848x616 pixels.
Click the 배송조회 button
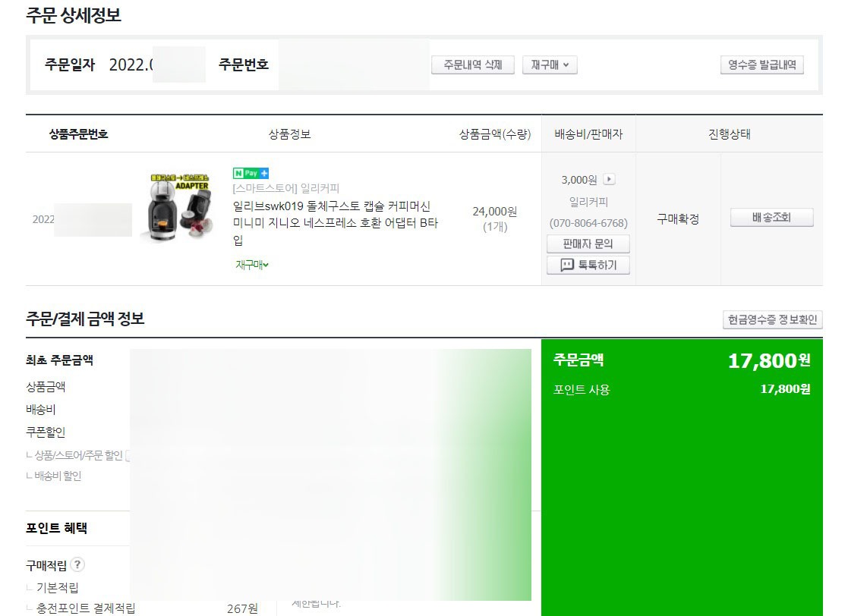[772, 217]
